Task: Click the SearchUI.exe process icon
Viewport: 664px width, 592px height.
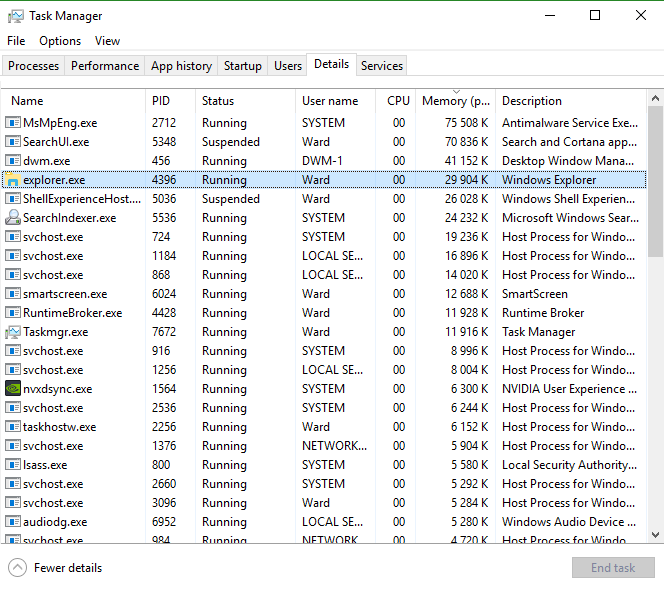Action: (13, 142)
